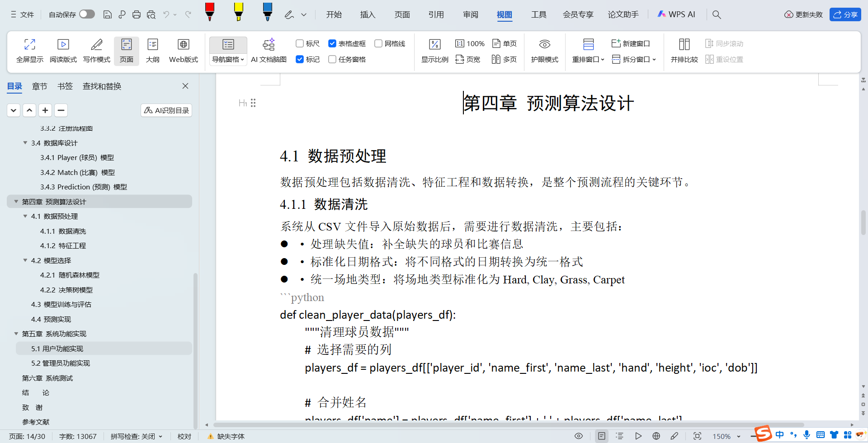Enable the 任务窗格 task pane checkbox
868x443 pixels.
[332, 59]
